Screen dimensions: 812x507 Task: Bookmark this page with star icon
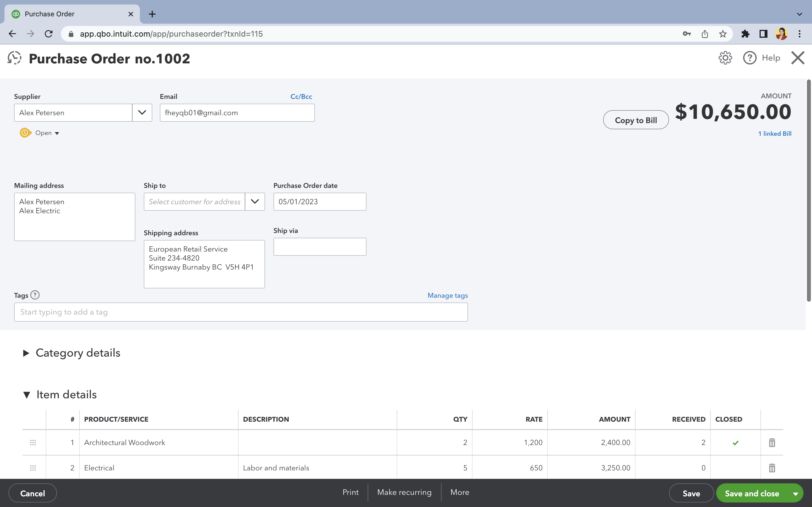[723, 34]
